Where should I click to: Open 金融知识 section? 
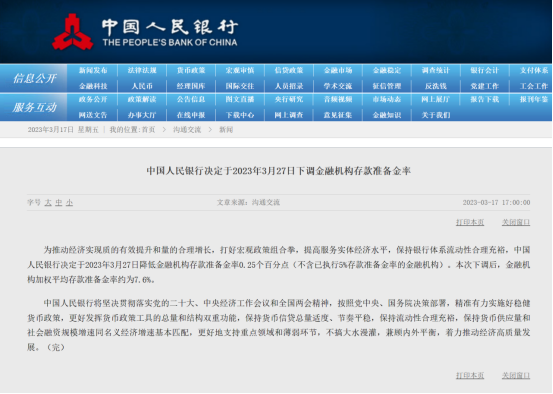tap(387, 115)
